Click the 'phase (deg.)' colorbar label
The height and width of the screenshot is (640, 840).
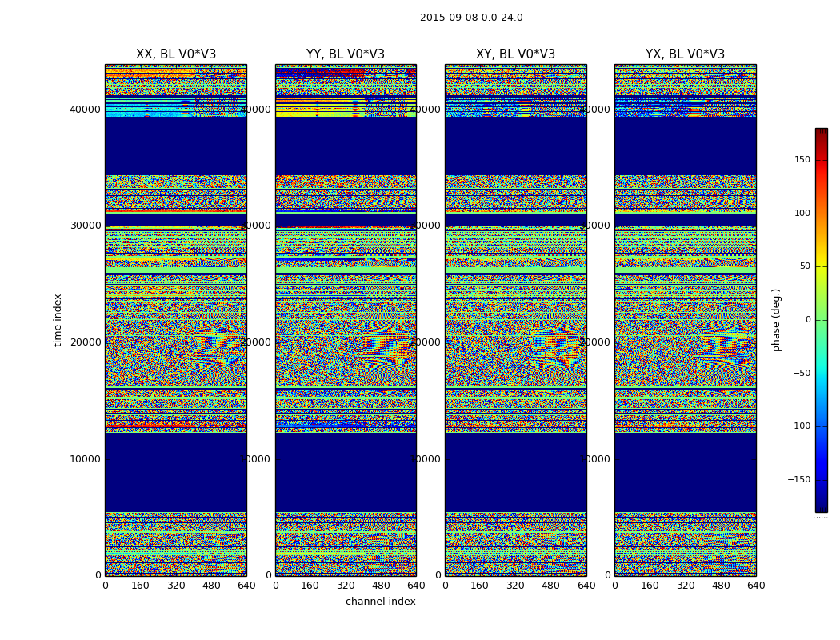(x=776, y=320)
